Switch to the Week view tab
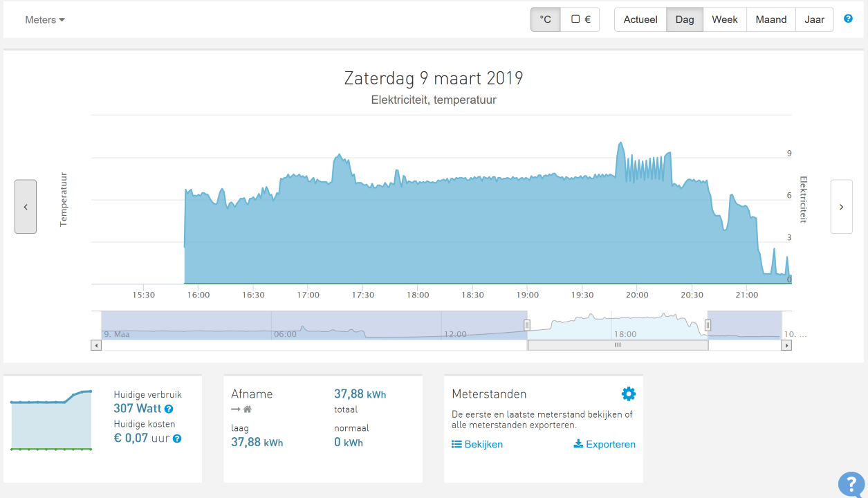Viewport: 868px width, 498px height. click(724, 19)
